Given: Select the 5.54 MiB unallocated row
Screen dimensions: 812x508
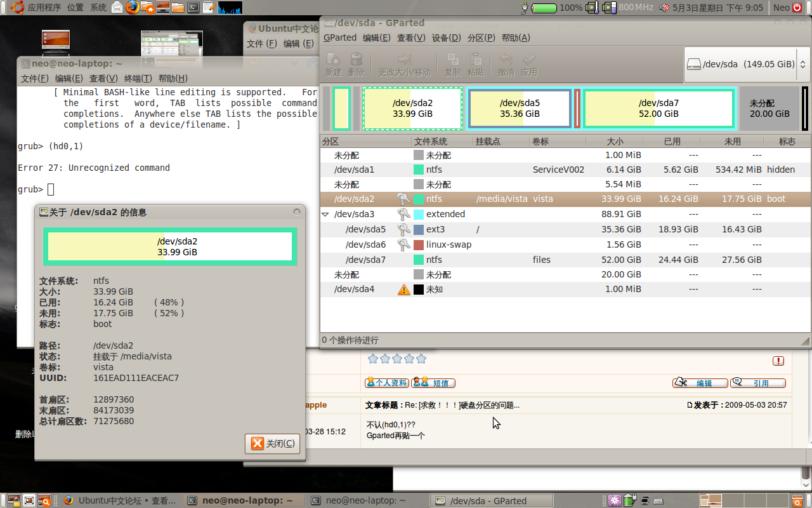Looking at the screenshot, I should coord(565,185).
